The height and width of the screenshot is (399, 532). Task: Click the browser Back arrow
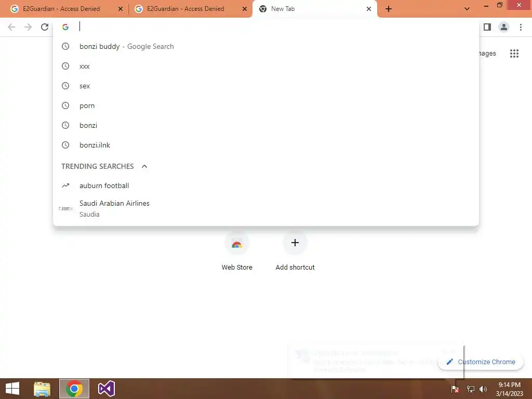pyautogui.click(x=11, y=27)
